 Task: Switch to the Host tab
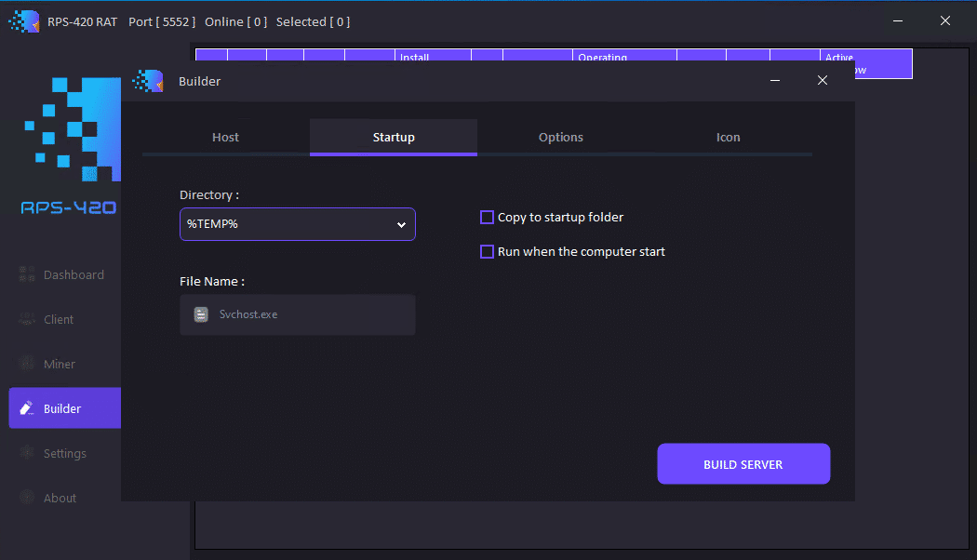[225, 137]
